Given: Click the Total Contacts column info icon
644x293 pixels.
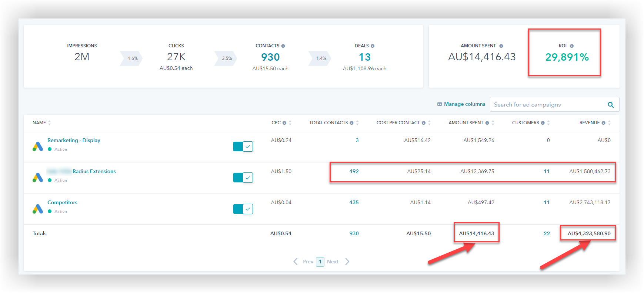Looking at the screenshot, I should click(351, 123).
